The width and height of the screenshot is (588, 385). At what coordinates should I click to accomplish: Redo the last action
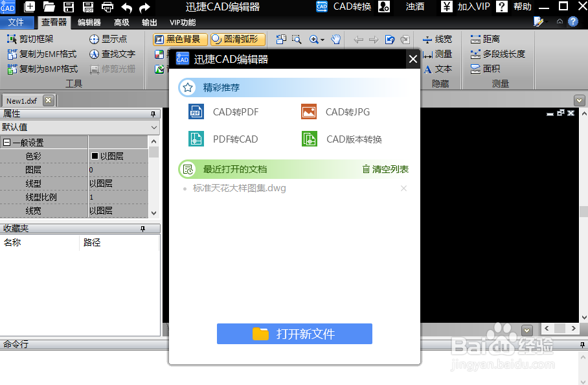144,7
